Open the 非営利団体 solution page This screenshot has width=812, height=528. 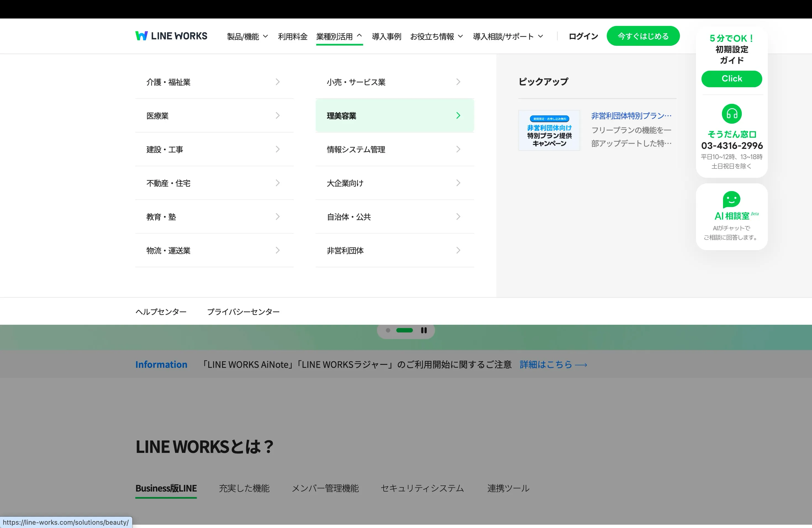click(x=395, y=250)
